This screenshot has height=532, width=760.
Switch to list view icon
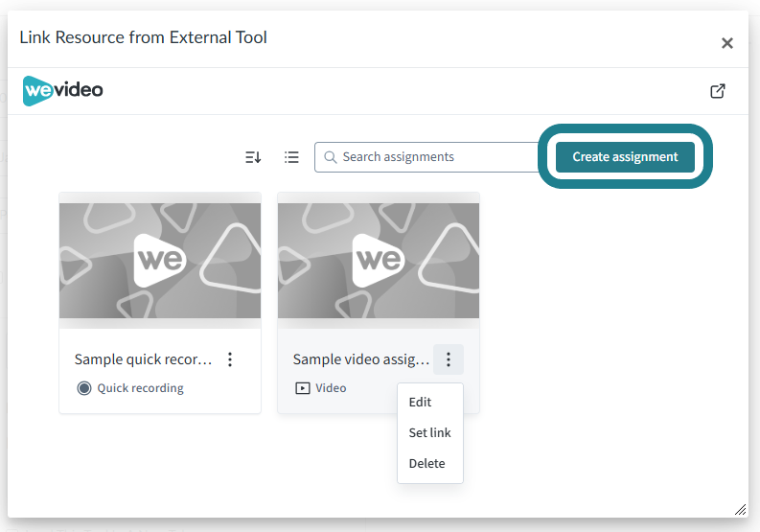point(291,157)
